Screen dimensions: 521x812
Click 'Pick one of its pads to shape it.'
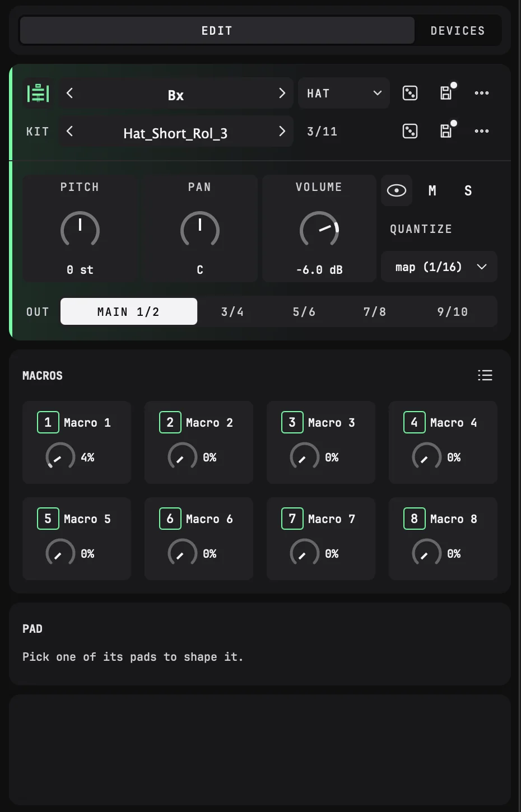[133, 657]
